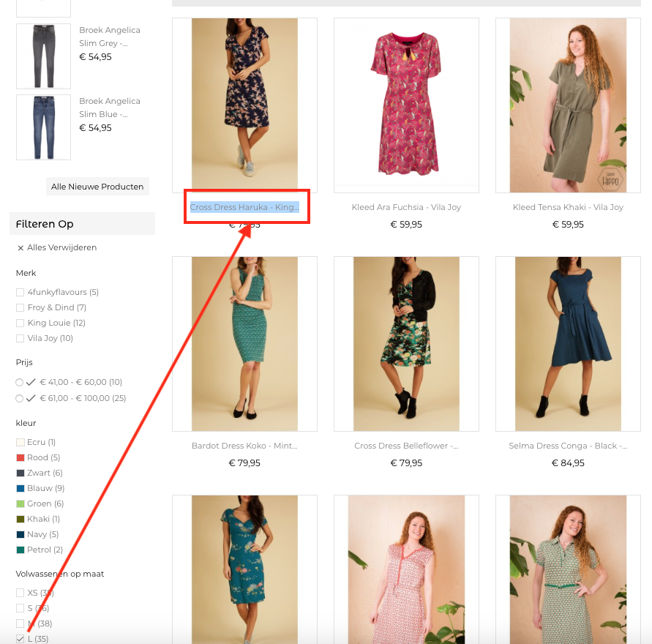Open Kleed Ara Fuchsia - Vila Joy
This screenshot has width=652, height=644.
click(406, 207)
